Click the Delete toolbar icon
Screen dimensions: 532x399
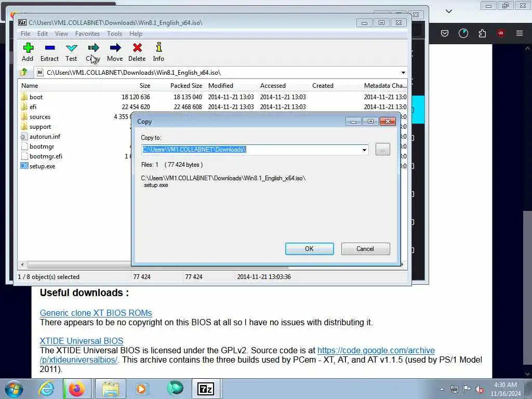coord(137,48)
